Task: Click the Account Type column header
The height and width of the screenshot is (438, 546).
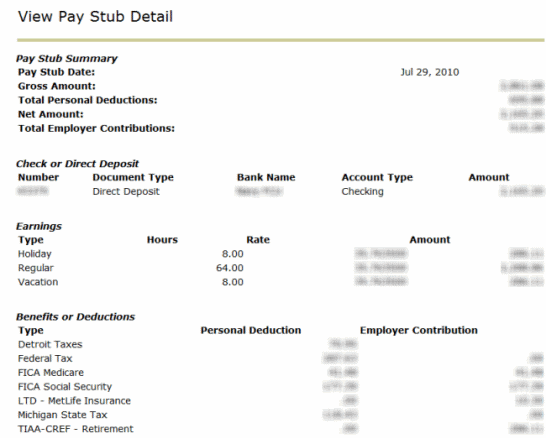Action: pos(377,178)
